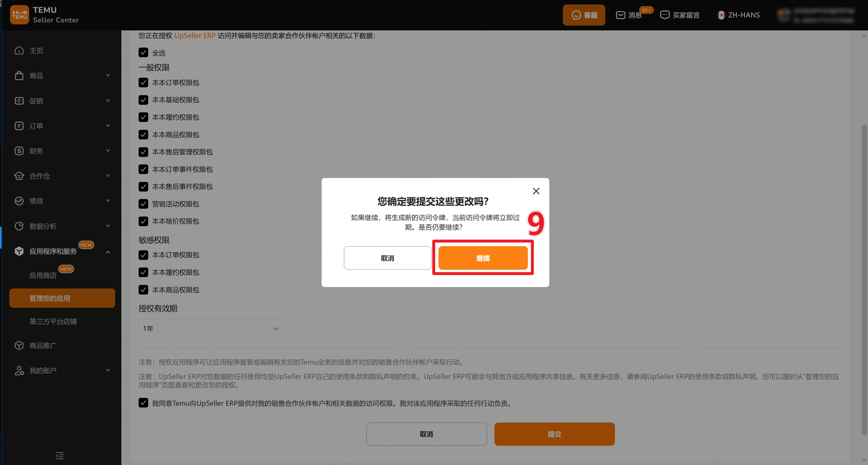Click the page-bottom 取消 button
The width and height of the screenshot is (868, 465).
coord(426,434)
